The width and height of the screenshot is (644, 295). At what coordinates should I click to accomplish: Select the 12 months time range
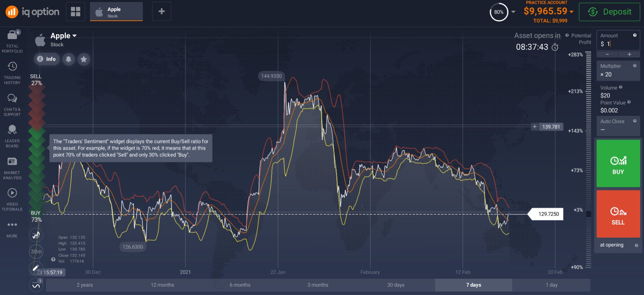[x=162, y=285]
